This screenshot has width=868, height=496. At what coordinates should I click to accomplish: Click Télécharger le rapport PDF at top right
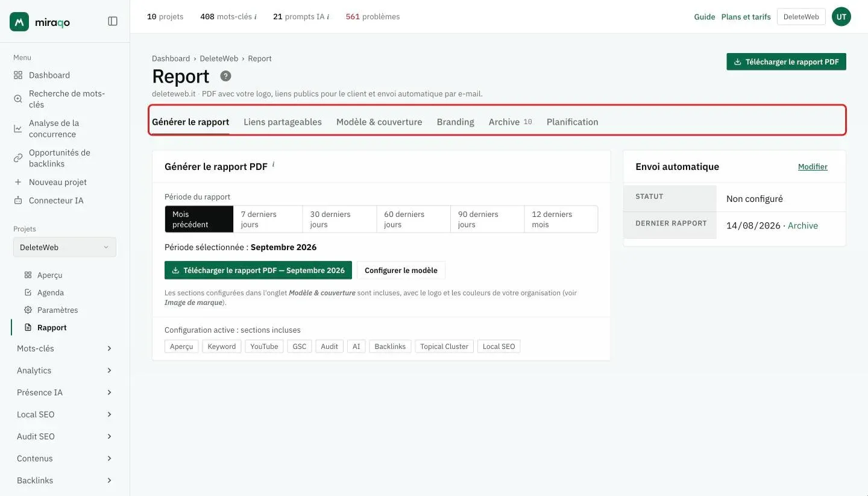[x=787, y=61]
